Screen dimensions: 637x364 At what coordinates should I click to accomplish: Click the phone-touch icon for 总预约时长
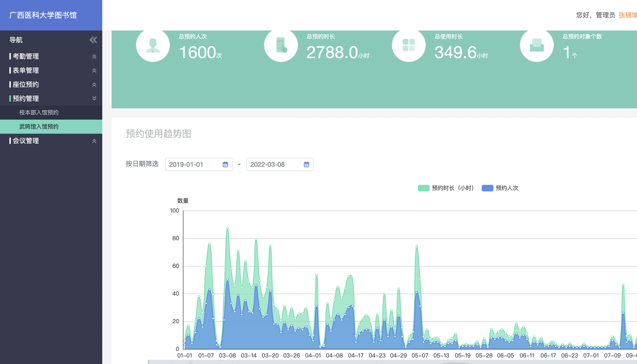281,45
